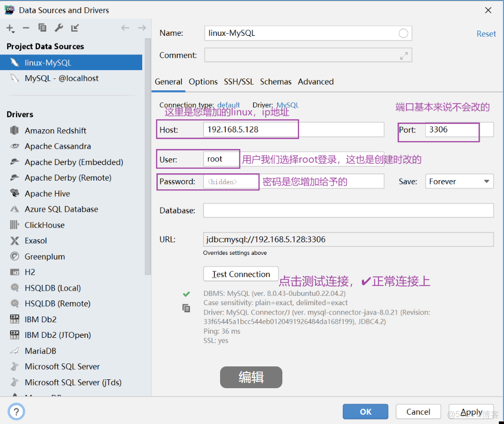Choose Greenplum driver
The width and height of the screenshot is (504, 424).
[45, 256]
